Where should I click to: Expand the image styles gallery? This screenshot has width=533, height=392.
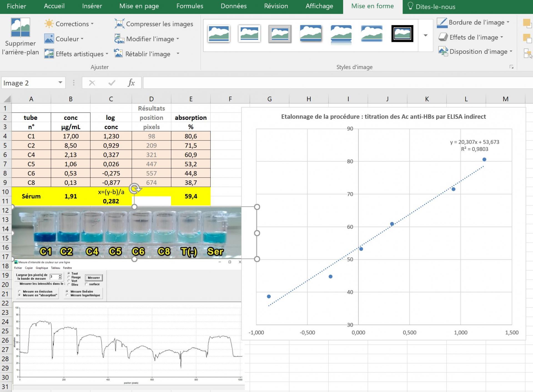(425, 36)
